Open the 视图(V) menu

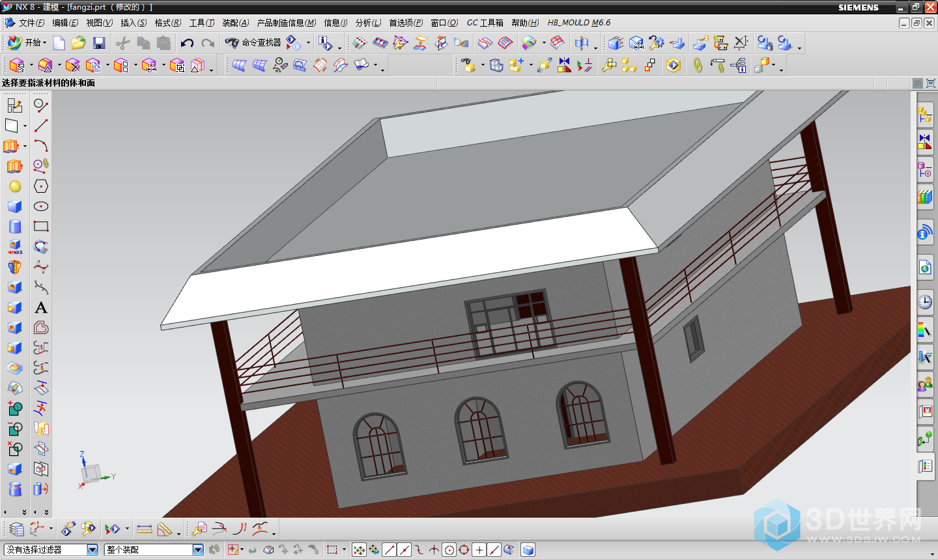point(99,23)
